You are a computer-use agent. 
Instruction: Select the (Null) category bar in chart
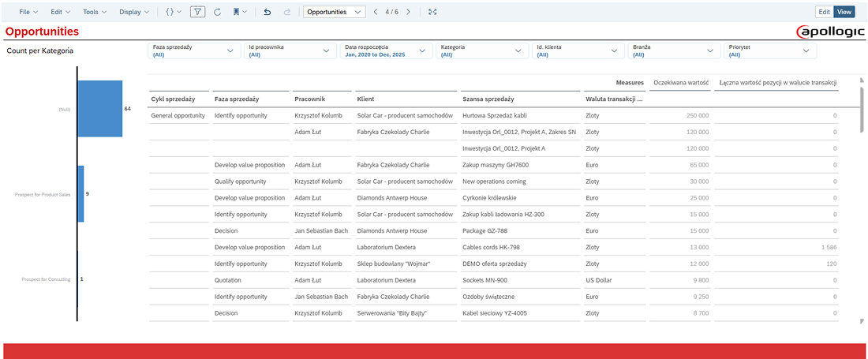pyautogui.click(x=100, y=109)
